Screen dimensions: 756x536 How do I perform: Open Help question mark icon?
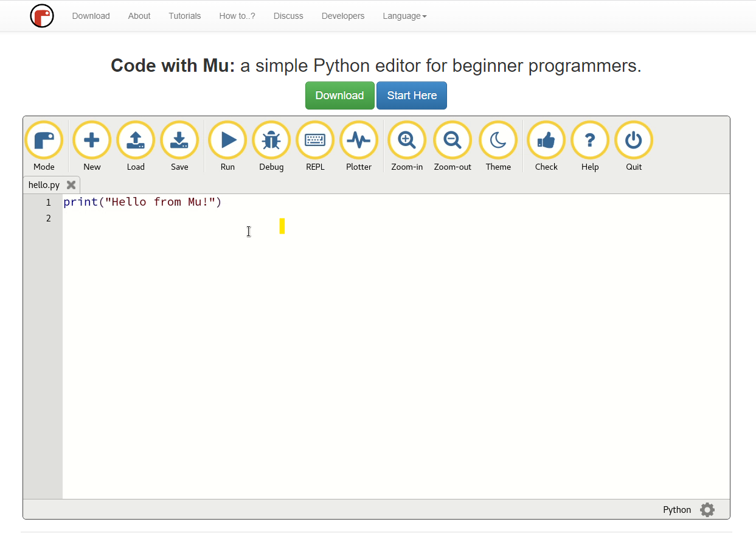590,141
